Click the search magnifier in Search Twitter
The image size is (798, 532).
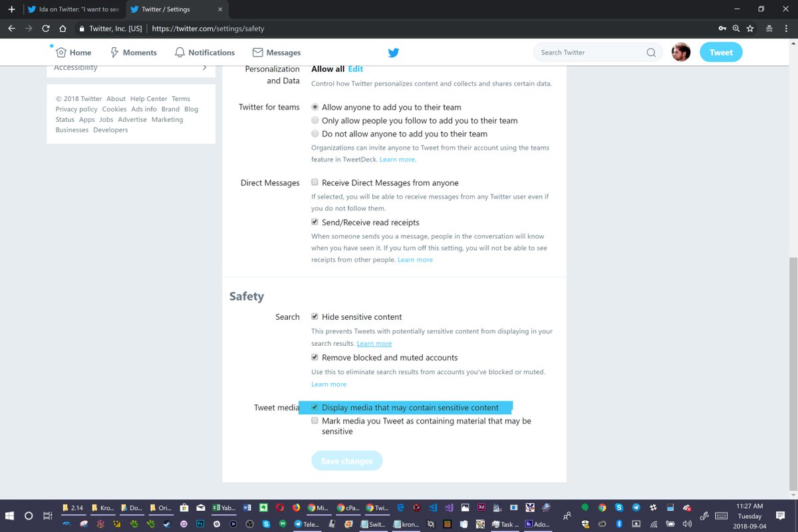click(x=651, y=53)
